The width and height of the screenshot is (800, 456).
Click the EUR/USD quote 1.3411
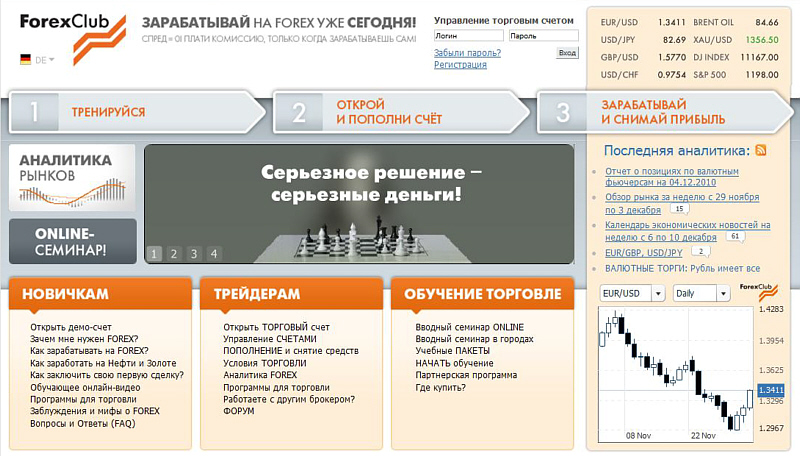tap(671, 22)
